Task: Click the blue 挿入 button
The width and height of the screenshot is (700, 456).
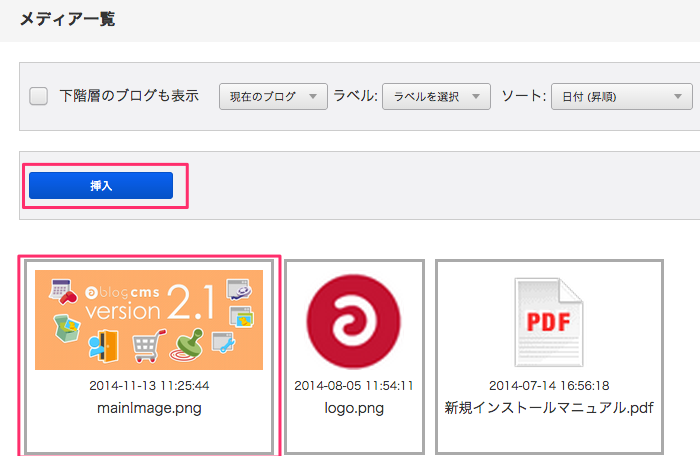Action: point(101,185)
